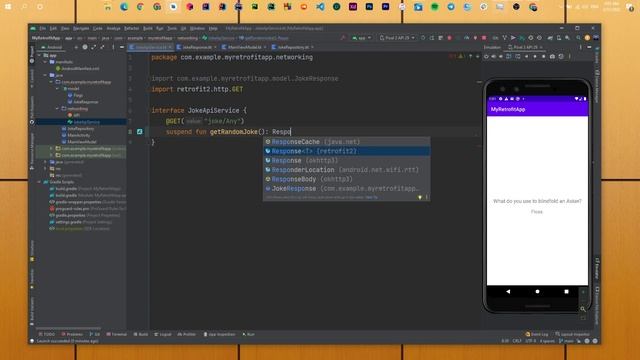Open the Logcat tool window
The width and height of the screenshot is (640, 360).
(162, 334)
